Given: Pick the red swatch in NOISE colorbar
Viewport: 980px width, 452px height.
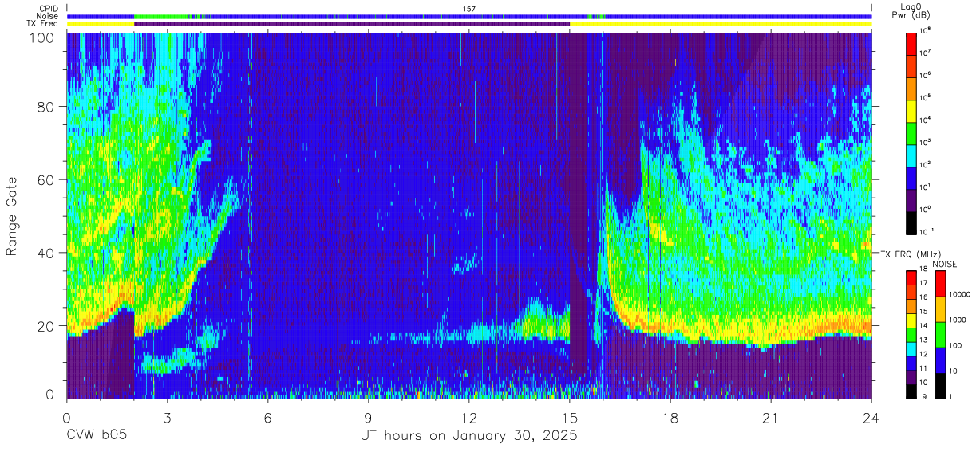Looking at the screenshot, I should click(940, 284).
